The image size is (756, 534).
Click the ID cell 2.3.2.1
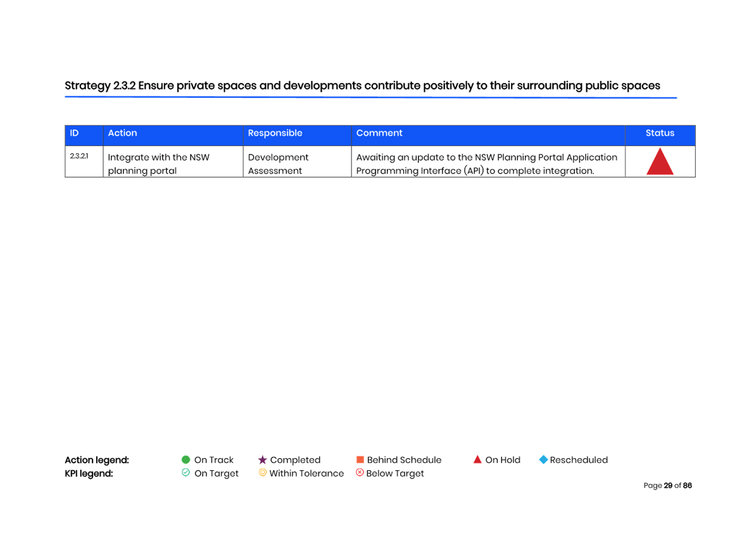click(x=84, y=161)
